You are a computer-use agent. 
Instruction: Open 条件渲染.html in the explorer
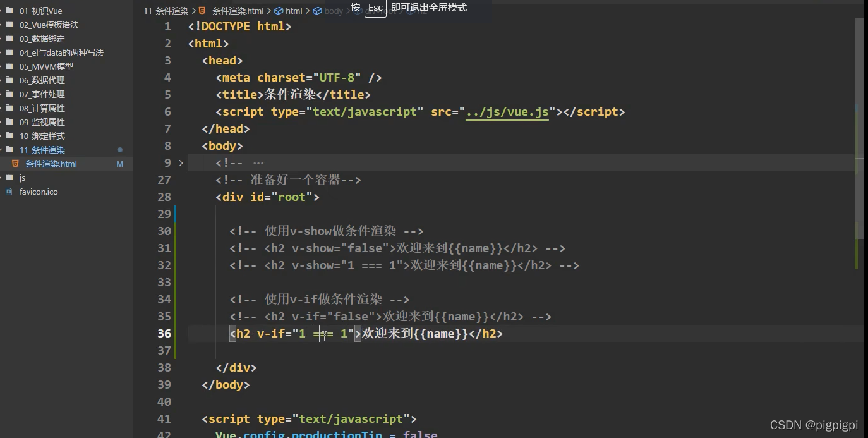coord(51,164)
